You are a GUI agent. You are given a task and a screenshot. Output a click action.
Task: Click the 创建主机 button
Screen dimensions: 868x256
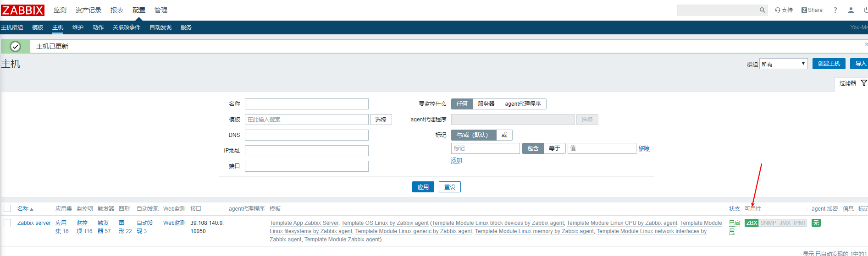(829, 64)
